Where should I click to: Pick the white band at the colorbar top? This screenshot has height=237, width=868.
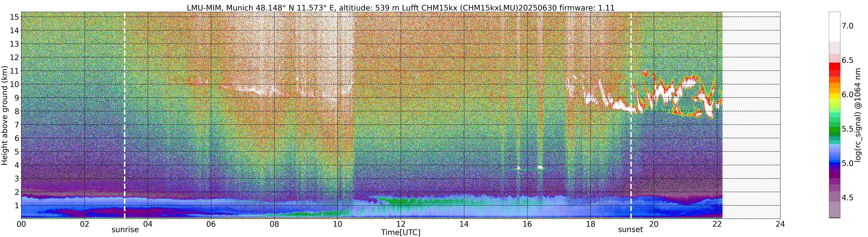tap(835, 27)
